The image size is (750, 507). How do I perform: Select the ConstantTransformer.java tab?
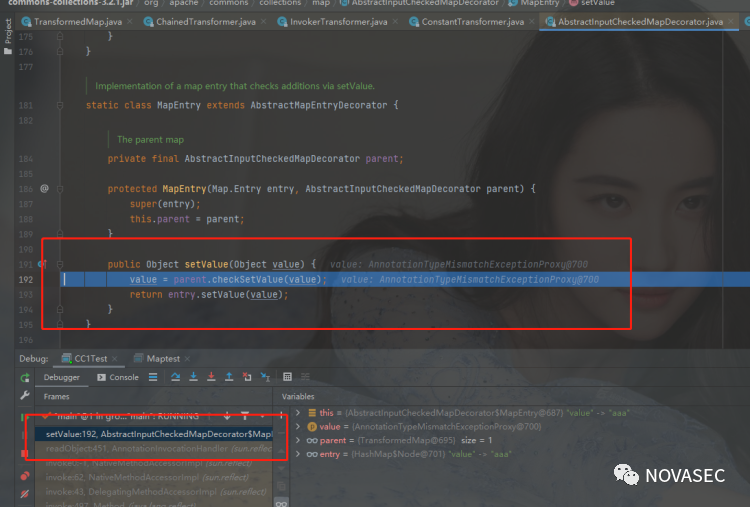coord(467,22)
